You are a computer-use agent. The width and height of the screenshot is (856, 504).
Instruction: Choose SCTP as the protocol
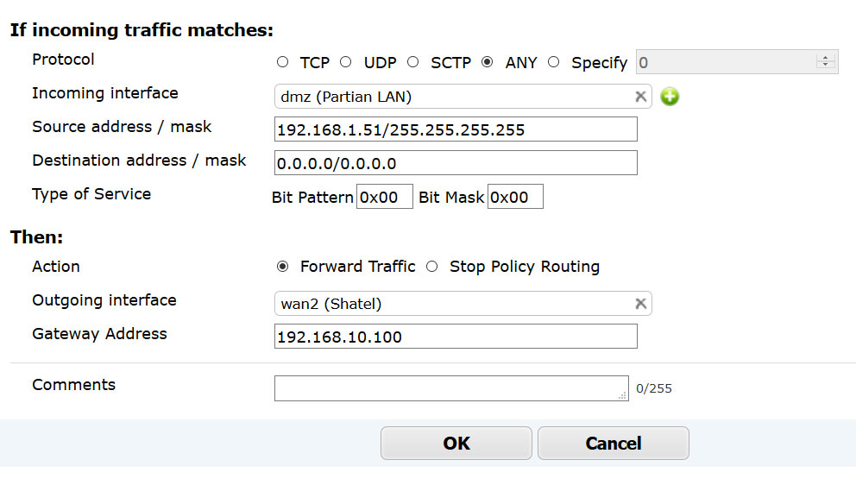coord(413,62)
